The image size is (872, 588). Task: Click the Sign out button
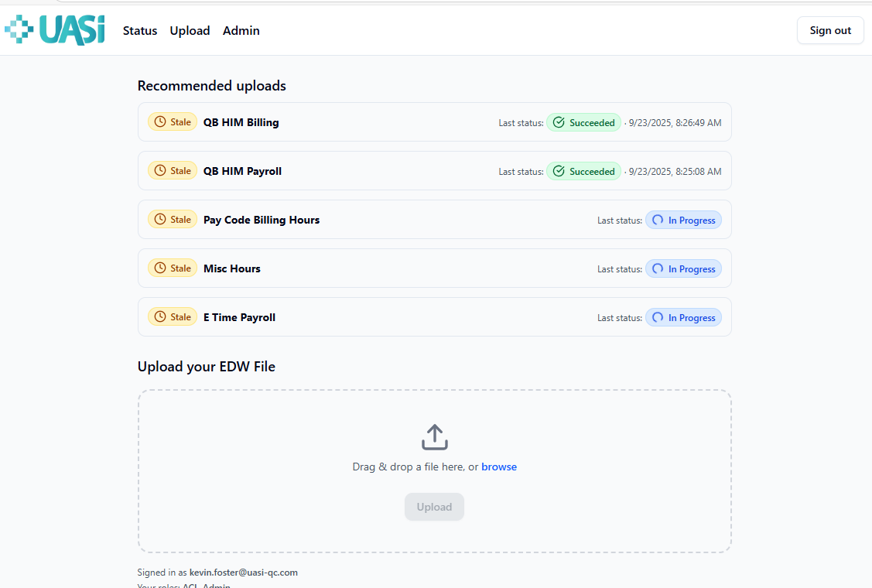coord(830,30)
